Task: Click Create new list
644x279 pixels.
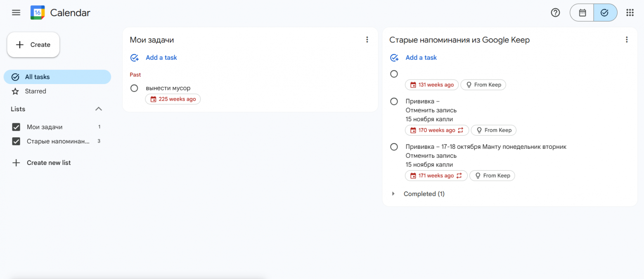Action: tap(48, 163)
